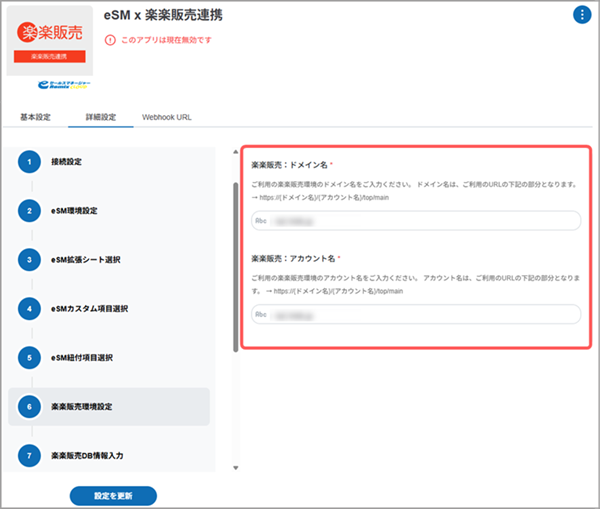
Task: Click the step 6 circle icon
Action: (30, 407)
